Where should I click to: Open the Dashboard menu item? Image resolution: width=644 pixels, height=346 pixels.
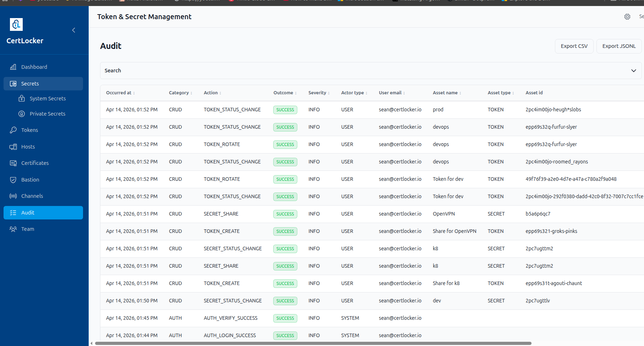pos(43,67)
